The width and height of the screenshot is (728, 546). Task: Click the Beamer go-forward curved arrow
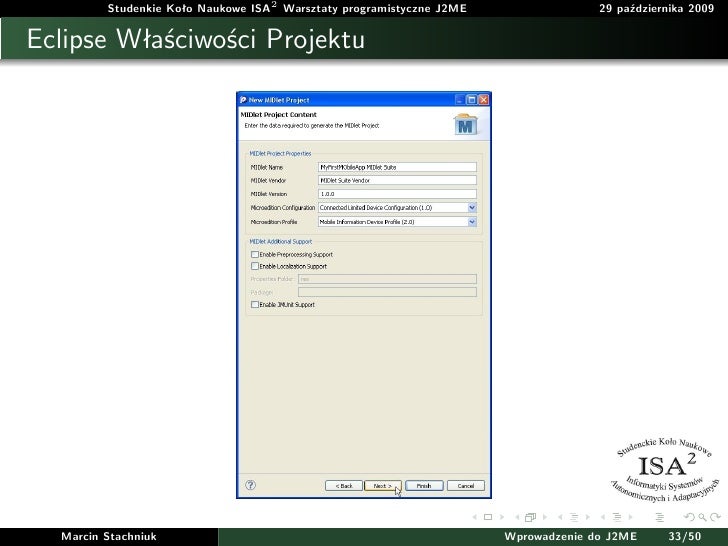click(715, 517)
